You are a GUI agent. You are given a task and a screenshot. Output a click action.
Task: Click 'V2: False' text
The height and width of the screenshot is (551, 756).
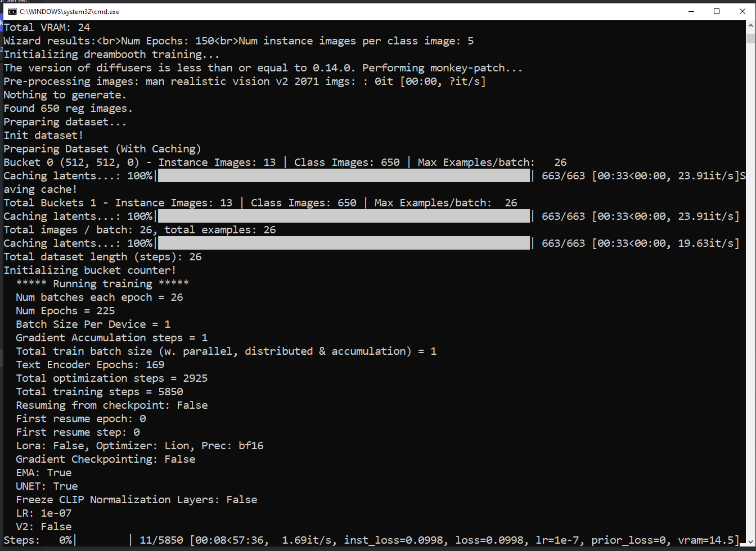44,527
